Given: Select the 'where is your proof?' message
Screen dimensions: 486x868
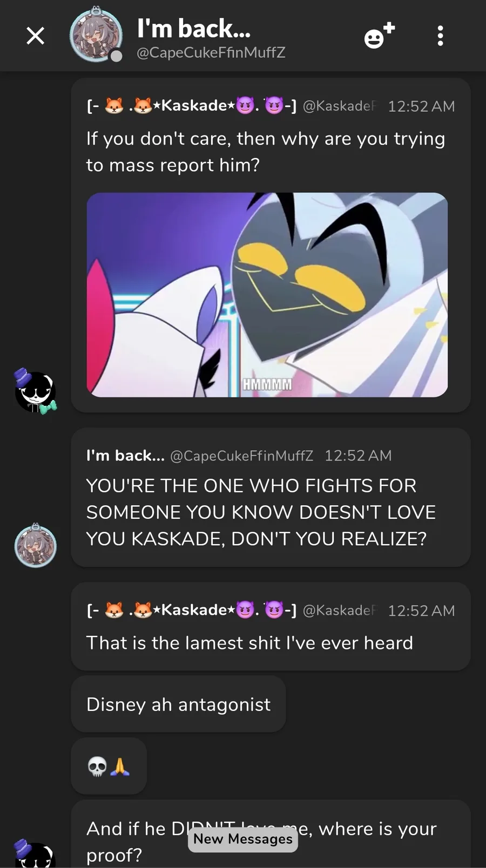Looking at the screenshot, I should click(x=261, y=841).
